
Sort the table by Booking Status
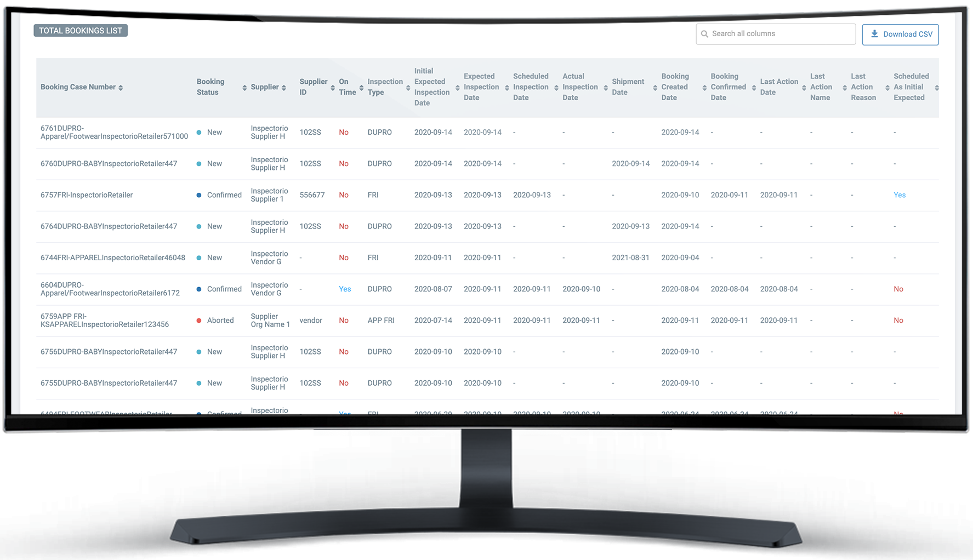pyautogui.click(x=244, y=88)
